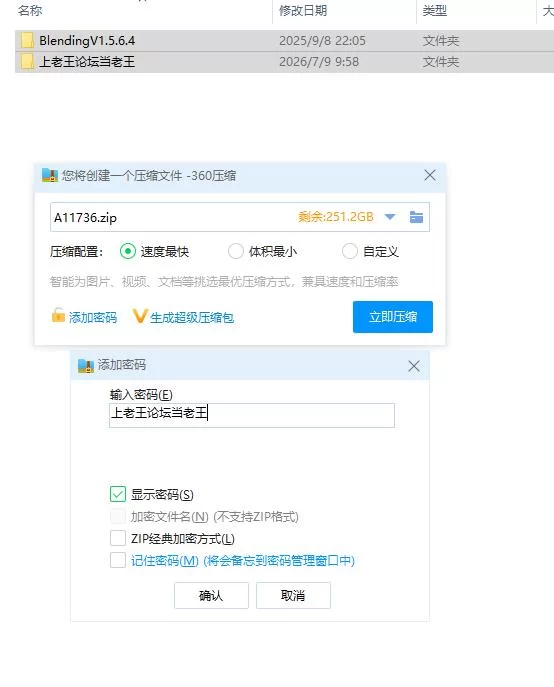Click the 360压缩 app icon in the compress dialog title
The width and height of the screenshot is (554, 687).
[x=50, y=175]
